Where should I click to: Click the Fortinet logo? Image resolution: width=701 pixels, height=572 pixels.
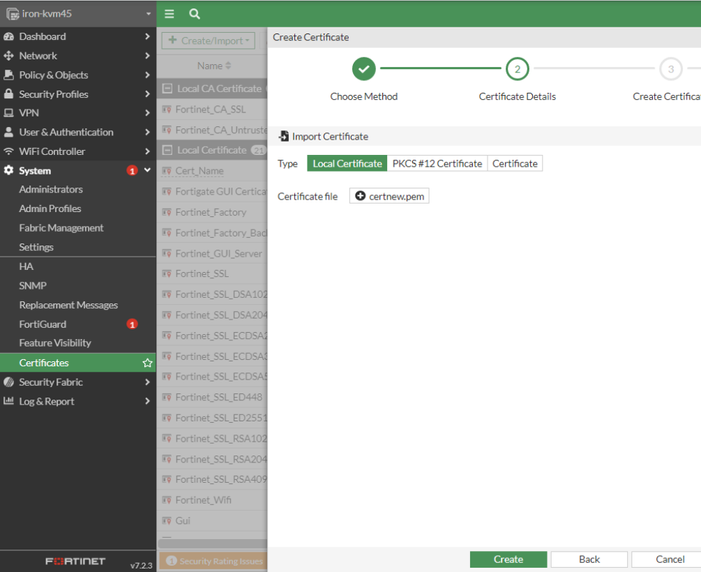click(x=75, y=561)
